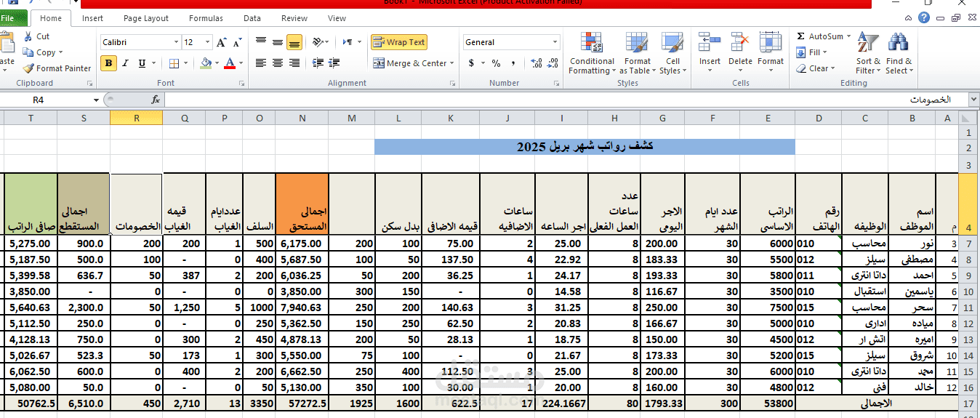This screenshot has width=980, height=418.
Task: Click the Middle Align icon
Action: 278,42
